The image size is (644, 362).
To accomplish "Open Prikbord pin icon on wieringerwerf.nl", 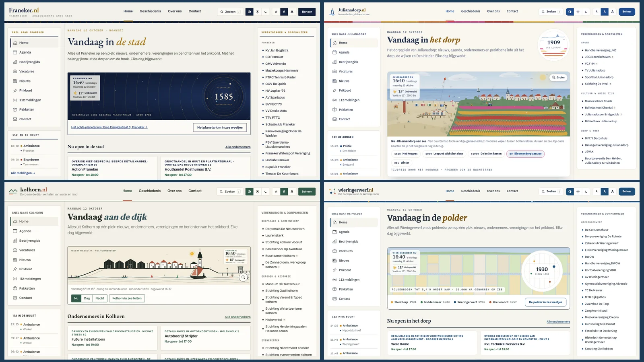I will 334,270.
